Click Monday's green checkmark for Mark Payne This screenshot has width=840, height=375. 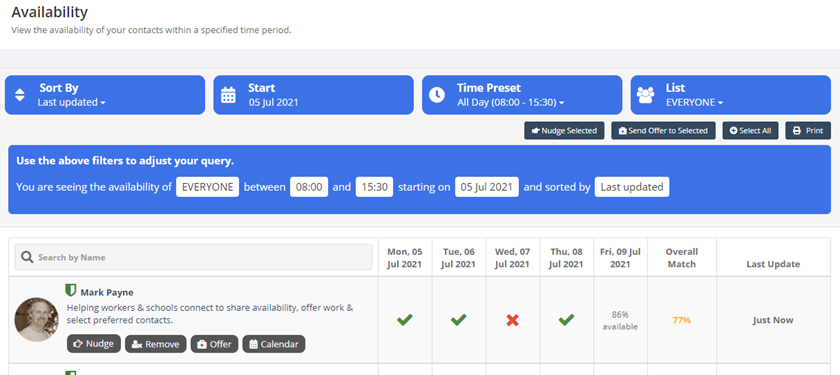(x=405, y=320)
